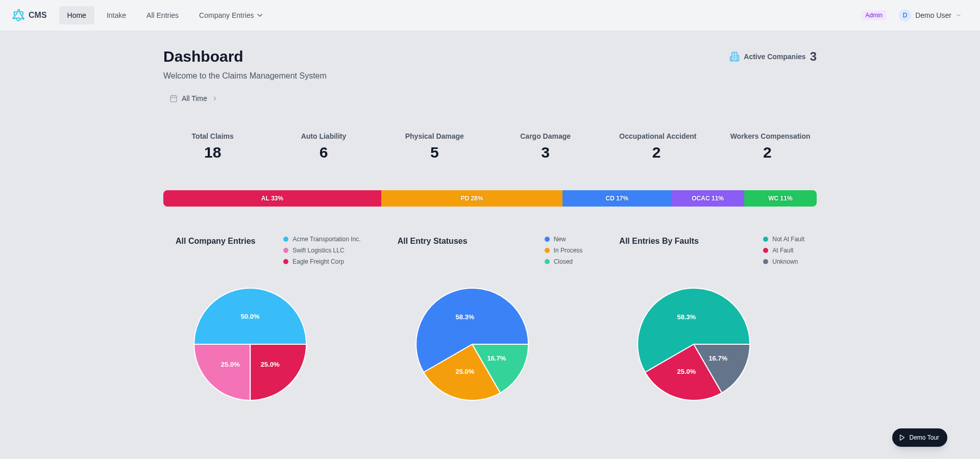Viewport: 980px width, 459px height.
Task: Click the Admin role badge
Action: (874, 15)
